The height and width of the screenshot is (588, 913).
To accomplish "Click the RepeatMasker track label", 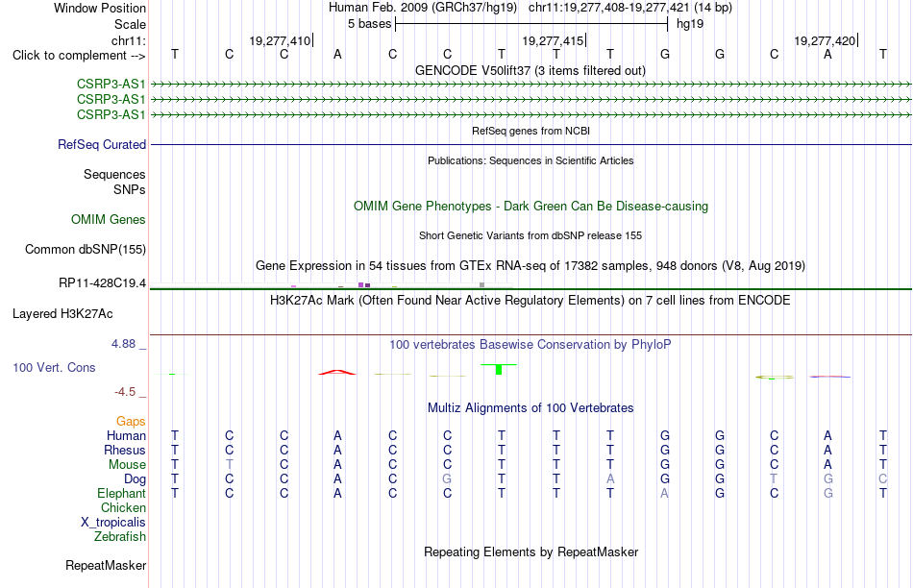I will 106,565.
